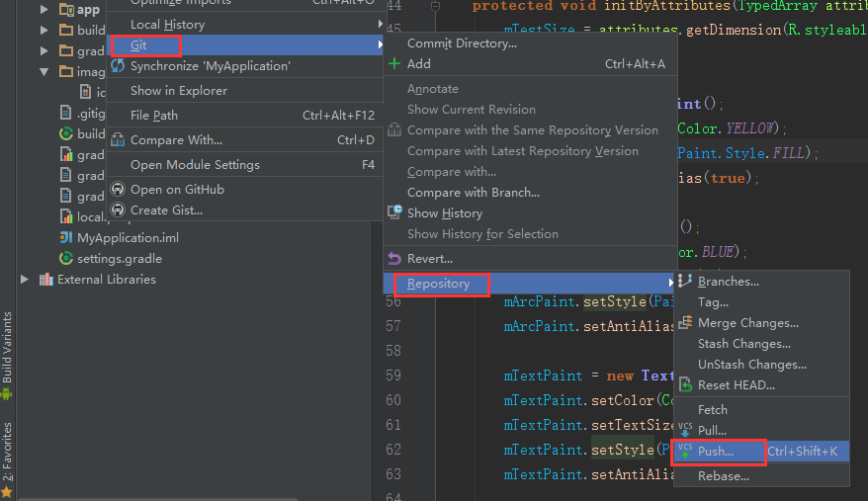Click line number 62 in gutter
The width and height of the screenshot is (868, 501).
393,450
